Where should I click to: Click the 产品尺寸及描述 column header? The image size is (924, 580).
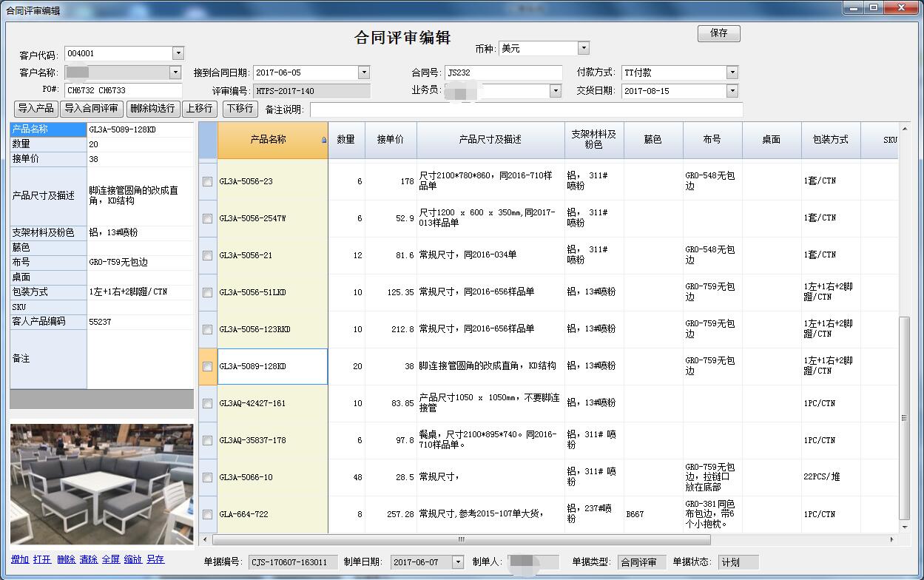[490, 140]
